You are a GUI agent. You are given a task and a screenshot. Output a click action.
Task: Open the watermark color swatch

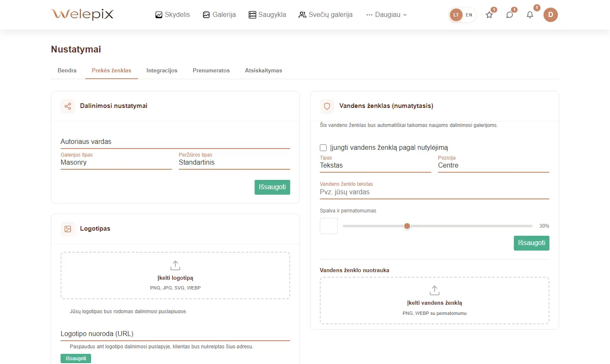(329, 226)
